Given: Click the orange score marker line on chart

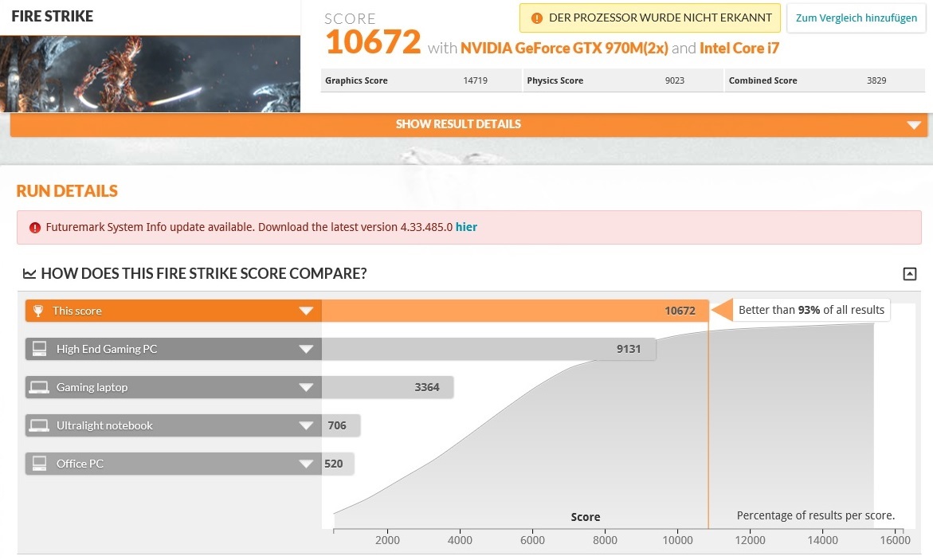Looking at the screenshot, I should point(708,425).
